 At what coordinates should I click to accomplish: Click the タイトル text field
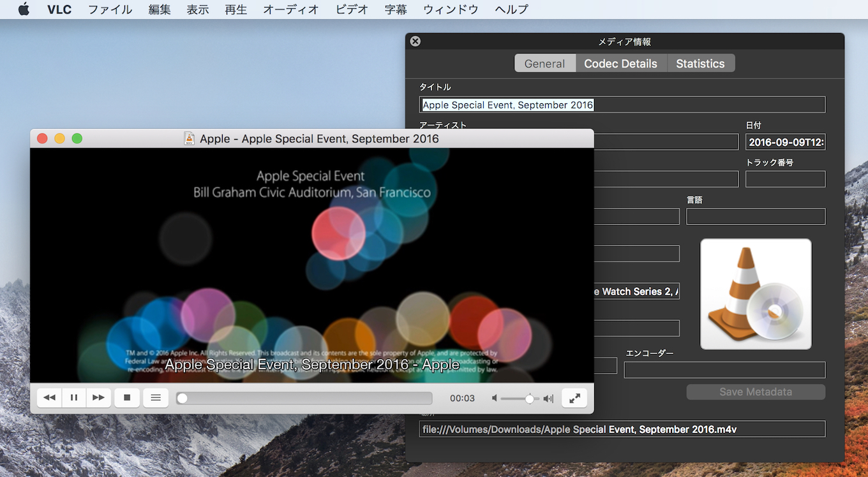coord(622,105)
